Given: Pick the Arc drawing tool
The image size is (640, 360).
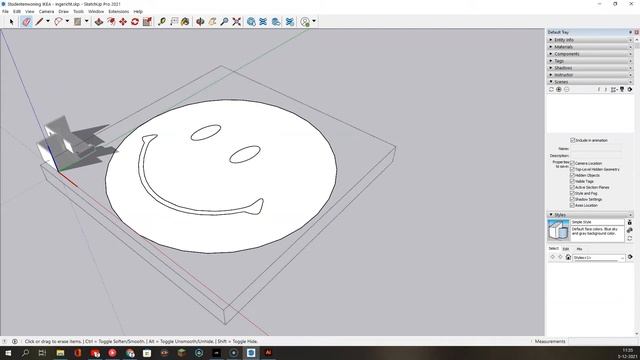Looking at the screenshot, I should coord(58,22).
